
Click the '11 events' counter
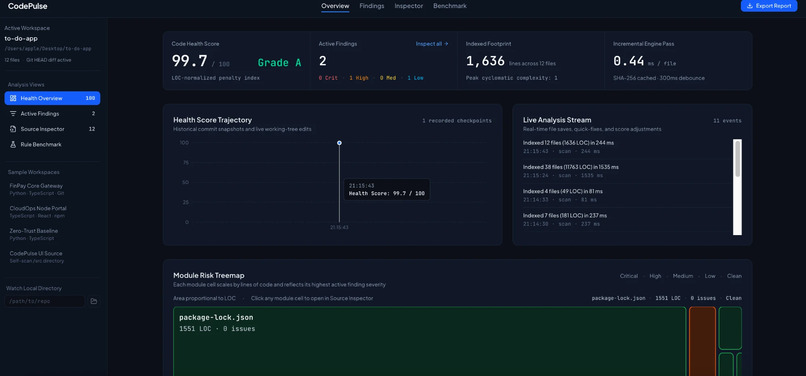[x=727, y=121]
